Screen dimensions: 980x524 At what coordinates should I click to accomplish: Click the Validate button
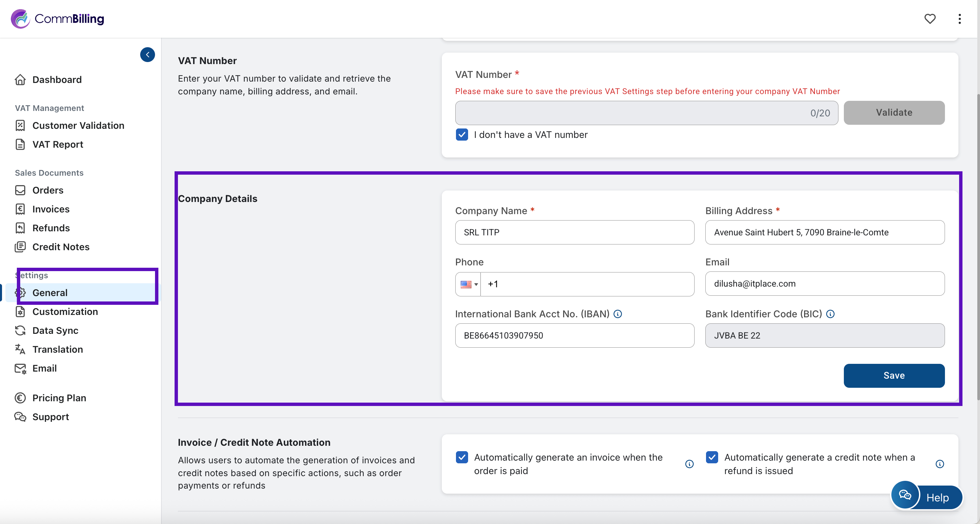click(894, 113)
